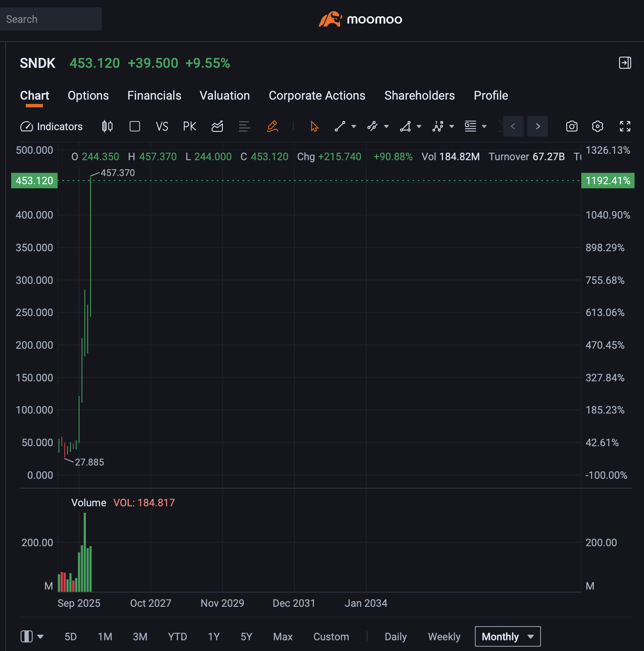The image size is (644, 651).
Task: Collapse the side panel with arrow icon
Action: (625, 63)
